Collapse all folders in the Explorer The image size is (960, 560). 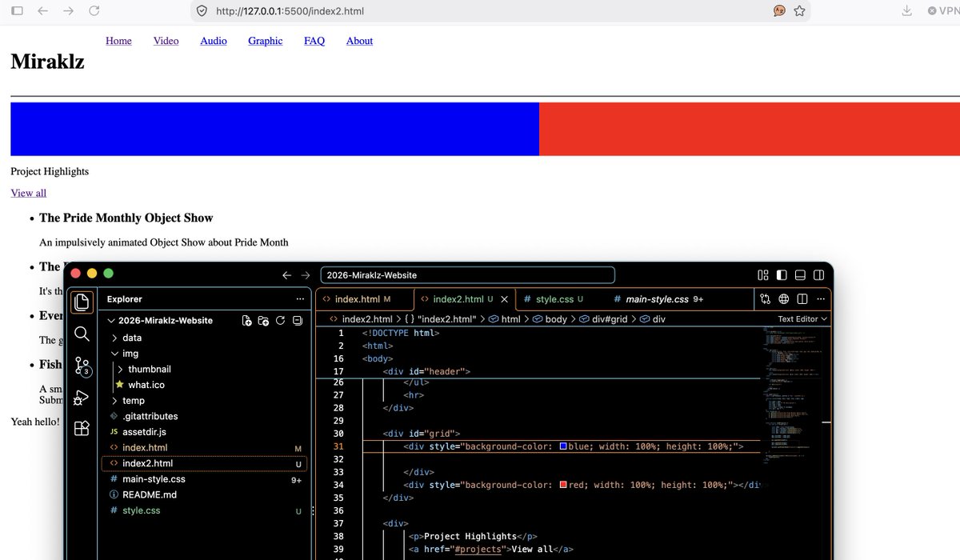tap(297, 321)
